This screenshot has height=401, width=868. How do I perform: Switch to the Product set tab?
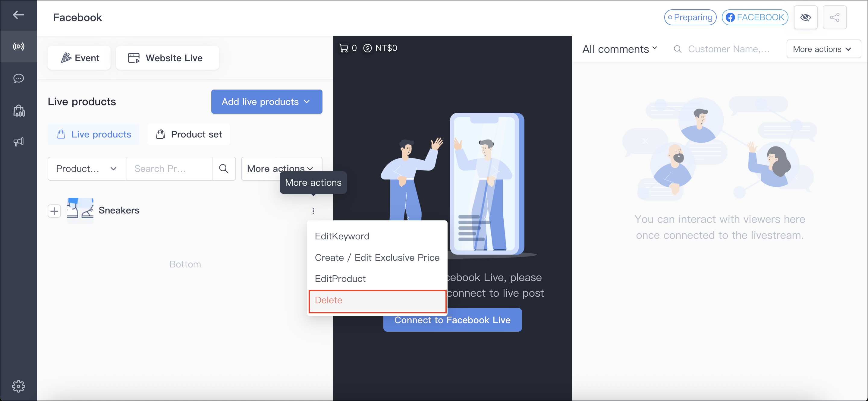tap(189, 134)
